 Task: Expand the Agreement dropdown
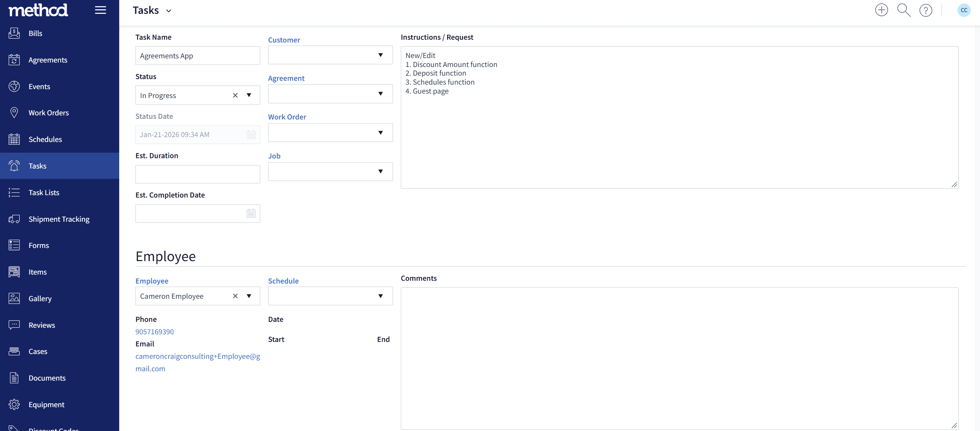(380, 94)
